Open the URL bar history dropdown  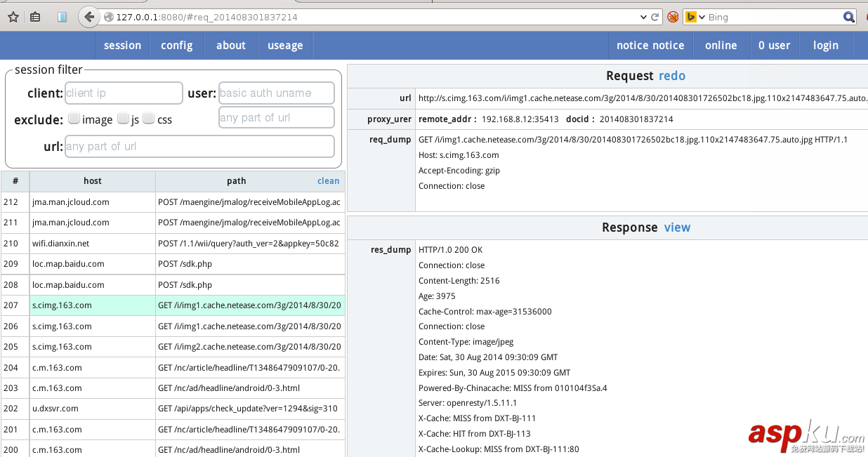(x=644, y=17)
